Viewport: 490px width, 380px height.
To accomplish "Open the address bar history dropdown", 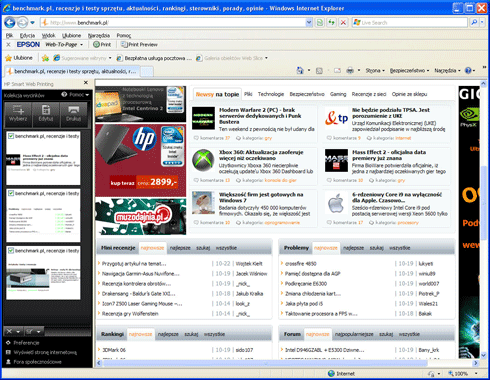I will tap(309, 23).
